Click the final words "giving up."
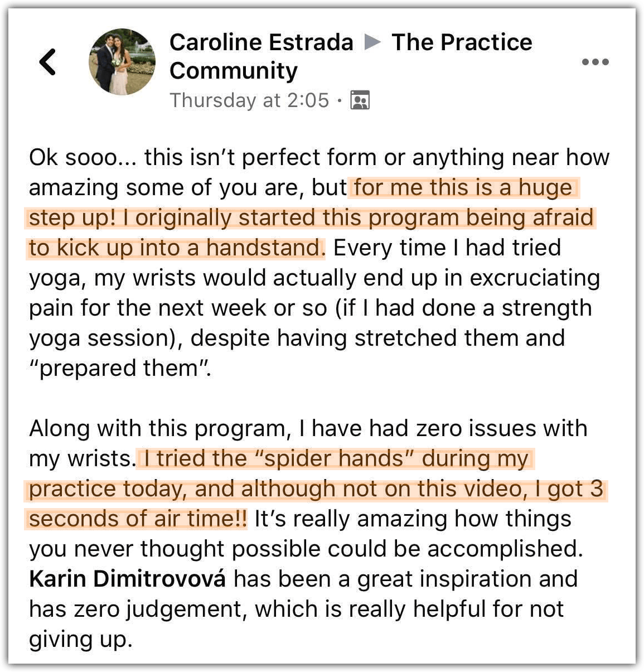Viewport: 644px width, 672px height. [81, 639]
